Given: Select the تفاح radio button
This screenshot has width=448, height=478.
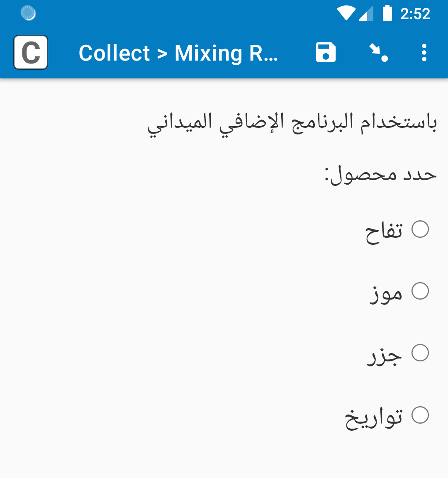Looking at the screenshot, I should click(420, 229).
